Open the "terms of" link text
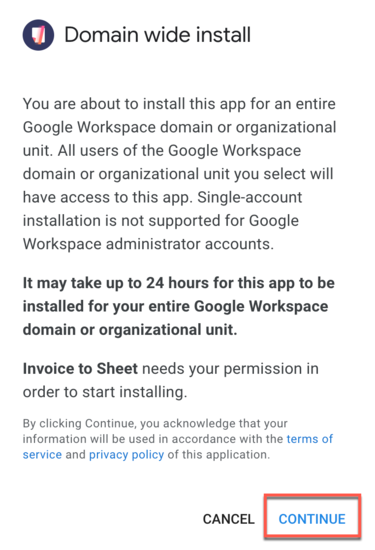375x550 pixels. (x=310, y=439)
